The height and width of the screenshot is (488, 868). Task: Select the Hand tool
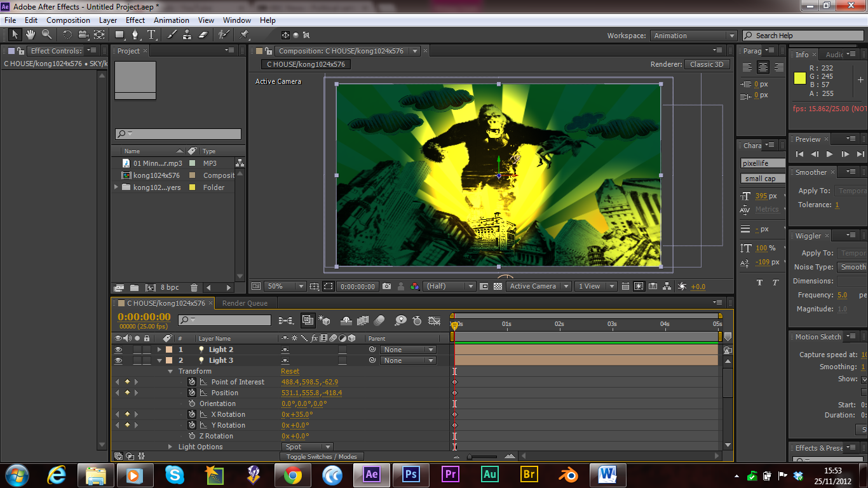29,35
